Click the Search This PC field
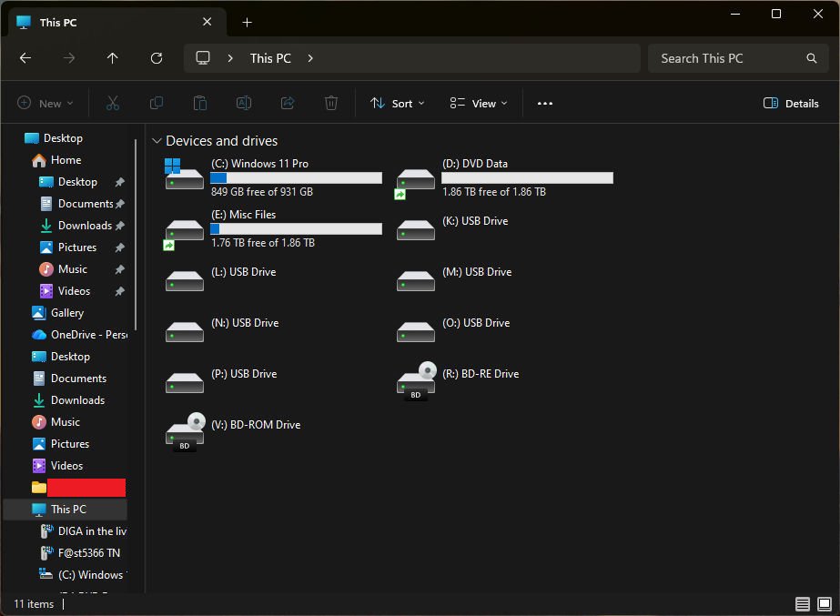 tap(739, 58)
